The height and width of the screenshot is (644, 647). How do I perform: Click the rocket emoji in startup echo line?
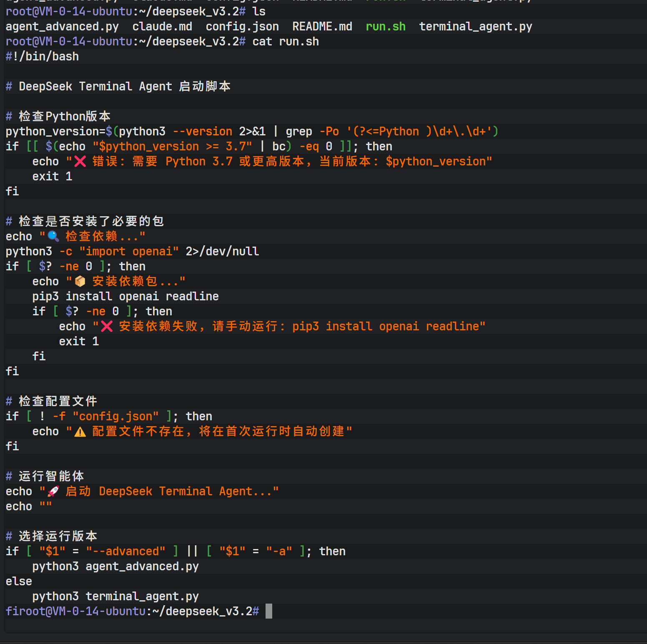pyautogui.click(x=53, y=492)
